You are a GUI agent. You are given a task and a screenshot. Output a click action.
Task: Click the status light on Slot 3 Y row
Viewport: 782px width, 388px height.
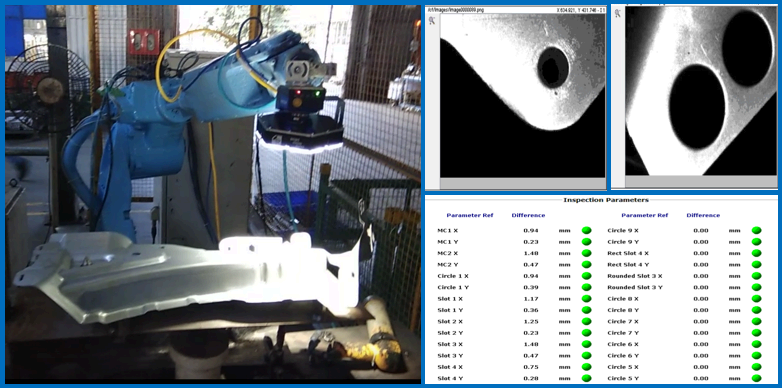pos(586,356)
